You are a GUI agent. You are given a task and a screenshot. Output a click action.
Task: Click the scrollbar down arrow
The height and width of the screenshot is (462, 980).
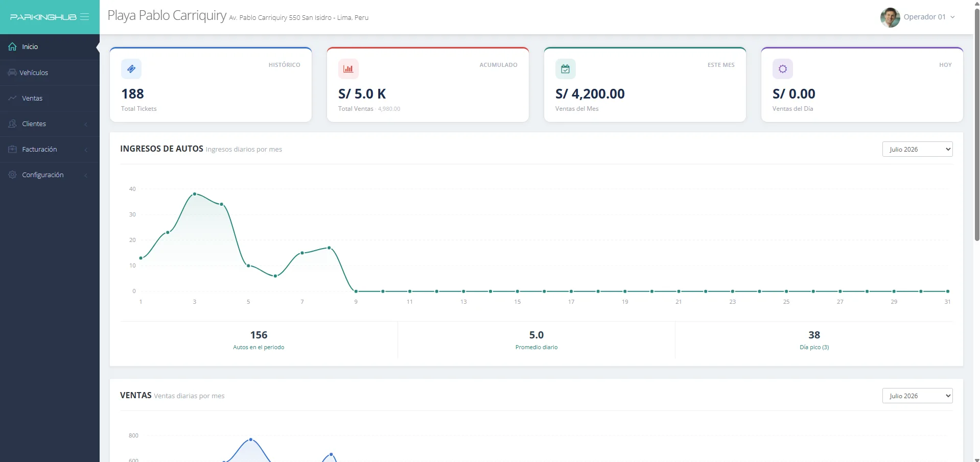pyautogui.click(x=977, y=459)
